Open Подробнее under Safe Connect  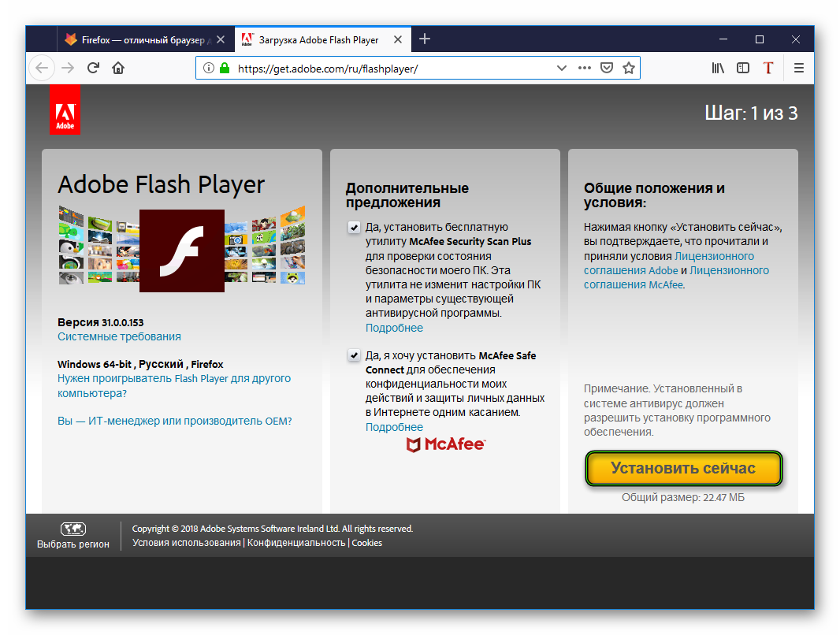click(x=394, y=427)
